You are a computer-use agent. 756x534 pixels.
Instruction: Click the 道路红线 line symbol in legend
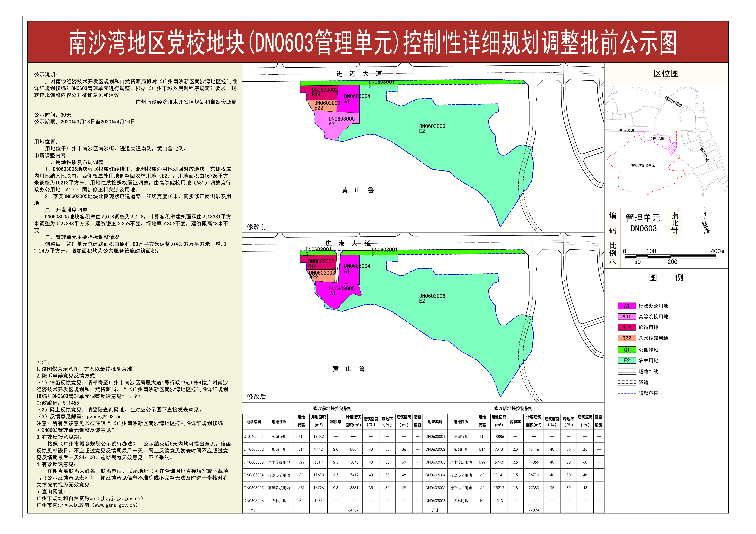(627, 372)
